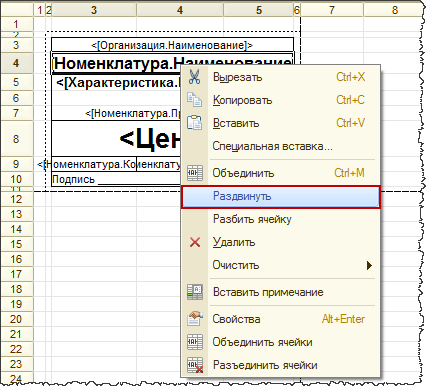This screenshot has height=389, width=426.
Task: Open the Очистить menu entry
Action: (280, 265)
